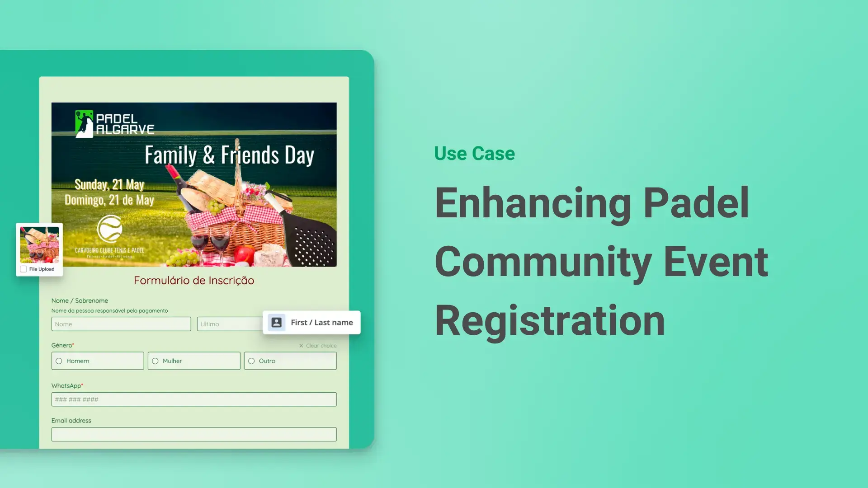The image size is (868, 488).
Task: Click the file upload icon
Action: click(x=24, y=269)
